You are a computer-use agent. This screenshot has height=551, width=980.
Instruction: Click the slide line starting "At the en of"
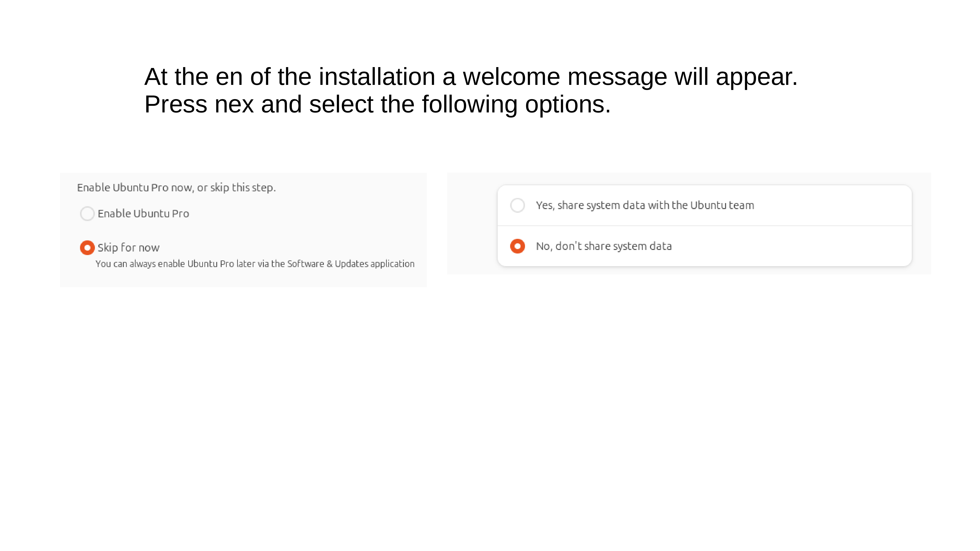[471, 77]
